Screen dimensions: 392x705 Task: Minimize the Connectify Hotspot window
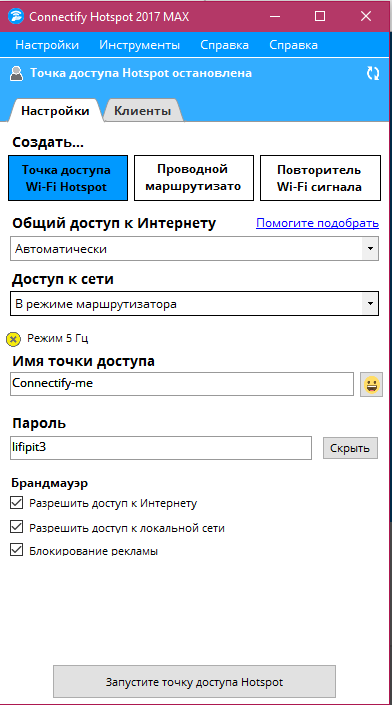click(274, 16)
